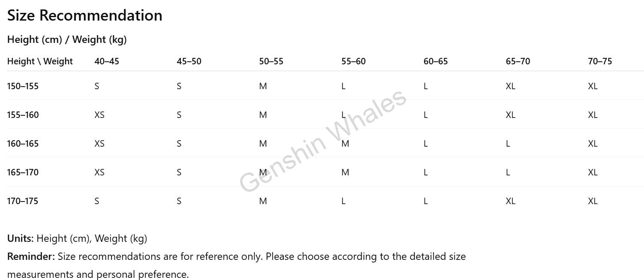Select L under 60–65 for height 150–155

[x=425, y=86]
